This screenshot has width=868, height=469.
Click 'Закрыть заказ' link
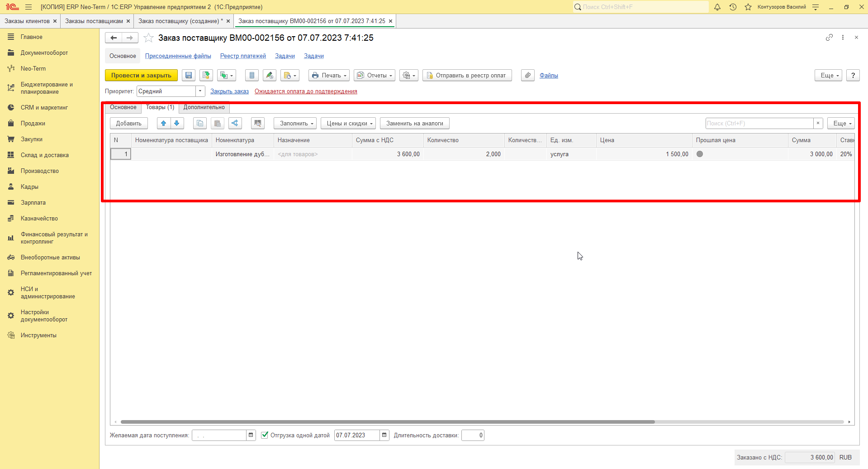tap(229, 91)
